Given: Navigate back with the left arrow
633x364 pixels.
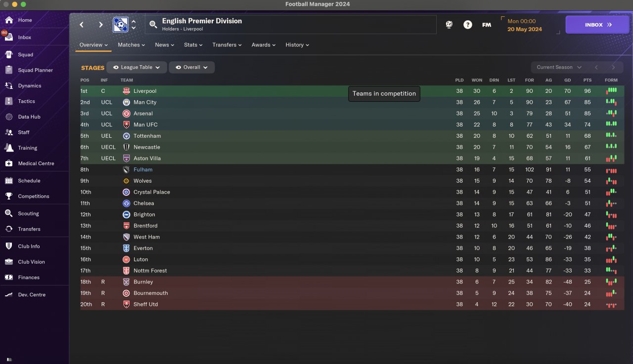Looking at the screenshot, I should (82, 25).
